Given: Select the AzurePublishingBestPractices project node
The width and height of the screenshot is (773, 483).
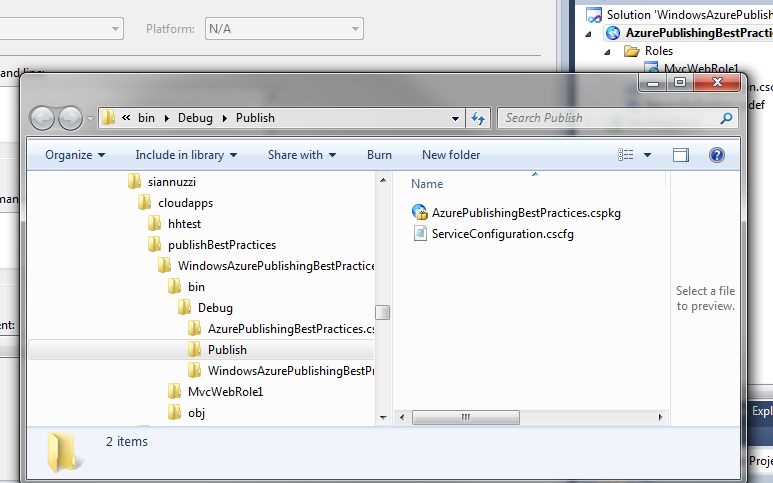Looking at the screenshot, I should [698, 33].
